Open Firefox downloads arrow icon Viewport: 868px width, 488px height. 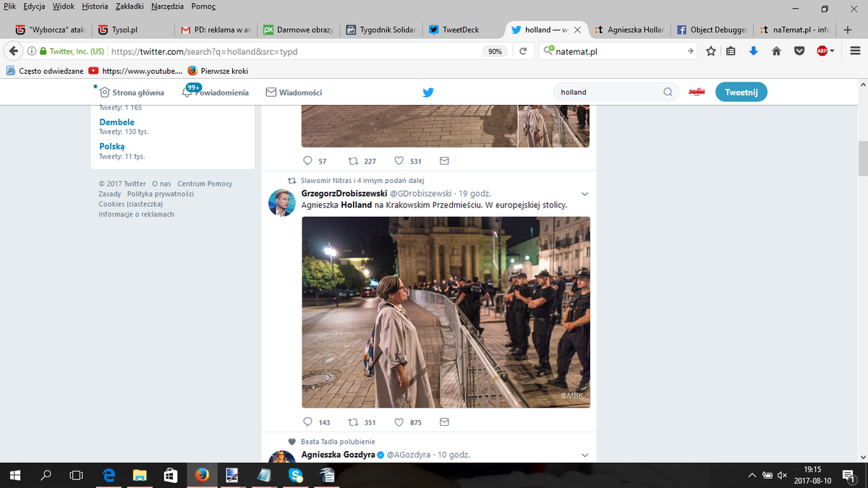coord(753,51)
